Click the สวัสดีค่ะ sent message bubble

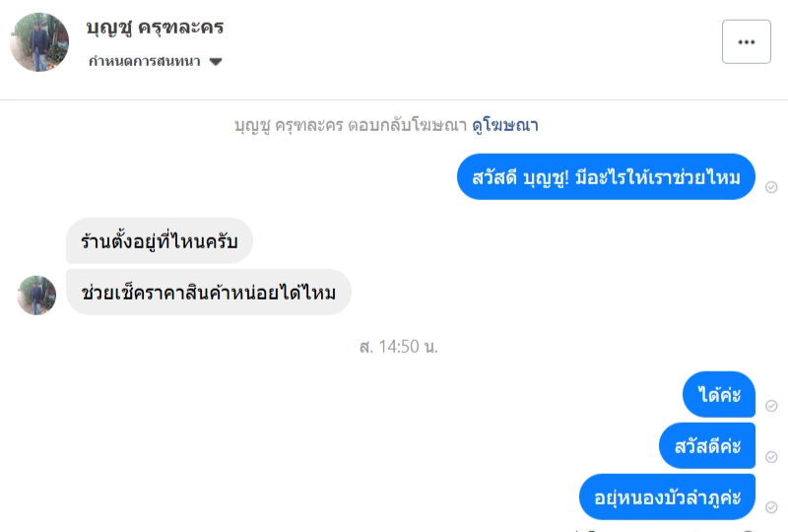coord(707,445)
